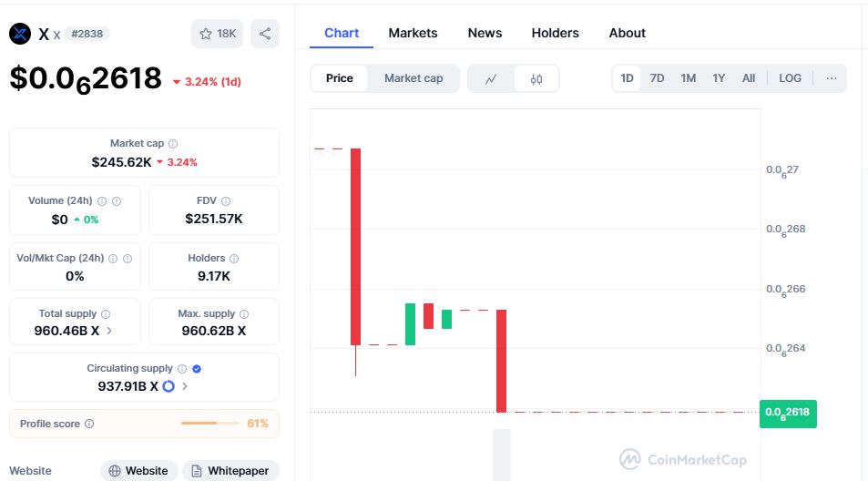Switch to the candlestick chart icon

(536, 78)
